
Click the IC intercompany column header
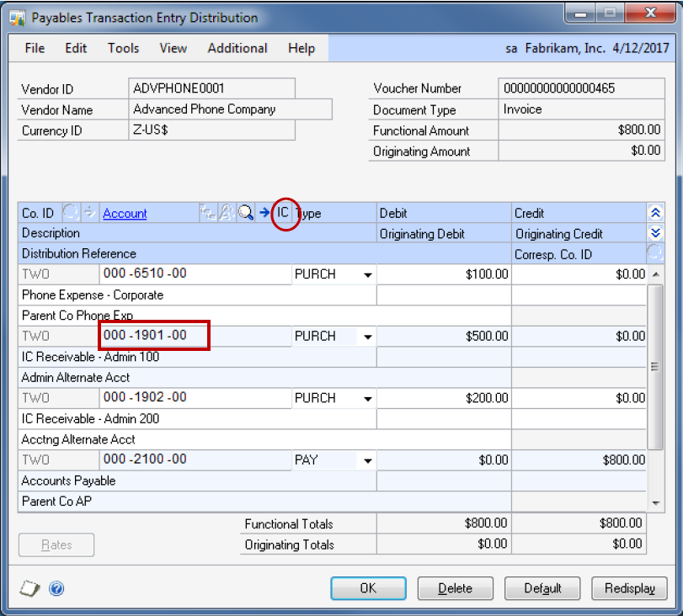click(284, 214)
